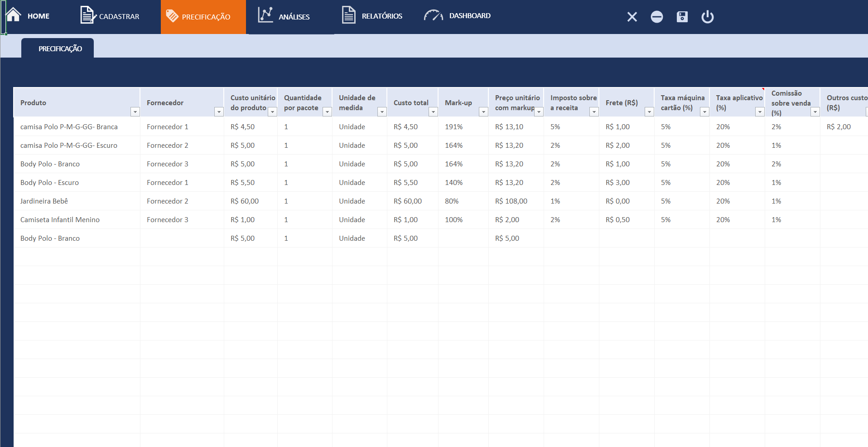Open the Dashboard gauge icon
The height and width of the screenshot is (447, 868).
click(433, 16)
